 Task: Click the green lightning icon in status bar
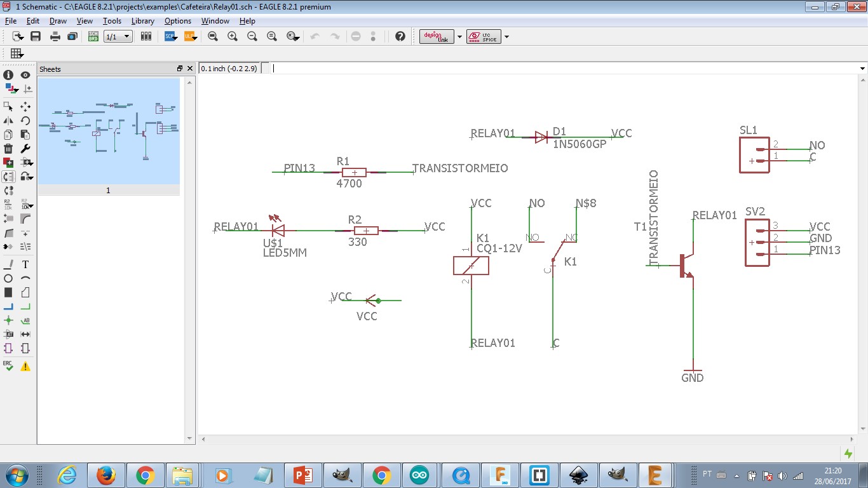pyautogui.click(x=848, y=454)
